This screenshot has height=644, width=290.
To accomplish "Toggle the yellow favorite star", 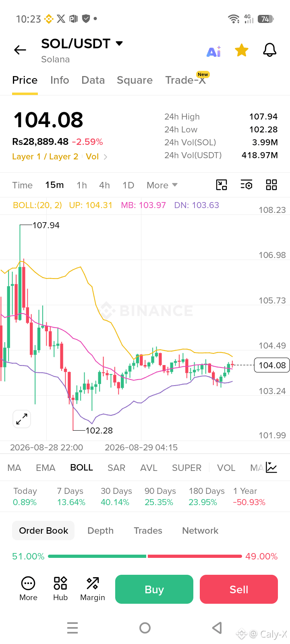I will point(242,50).
